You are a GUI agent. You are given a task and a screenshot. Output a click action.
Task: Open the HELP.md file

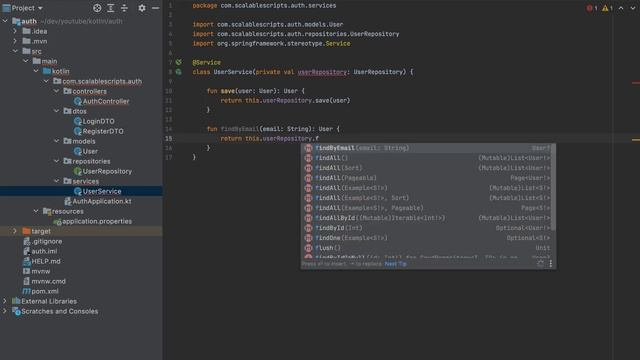pyautogui.click(x=42, y=261)
